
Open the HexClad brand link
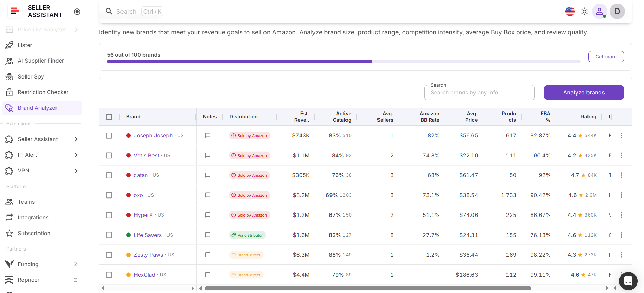coord(144,275)
